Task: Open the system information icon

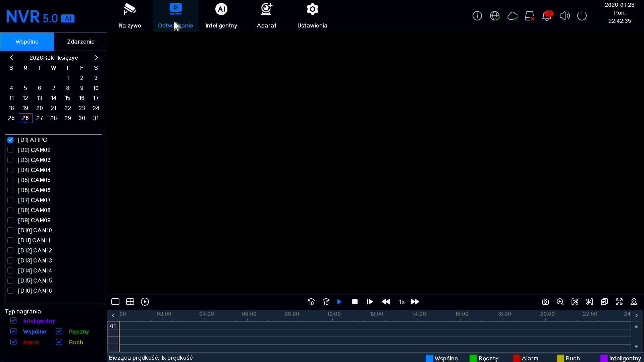Action: point(477,16)
